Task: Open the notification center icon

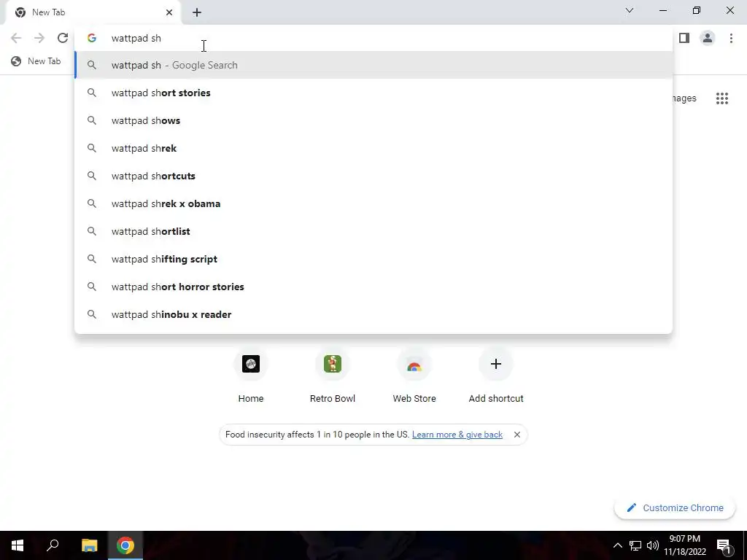Action: pyautogui.click(x=724, y=545)
